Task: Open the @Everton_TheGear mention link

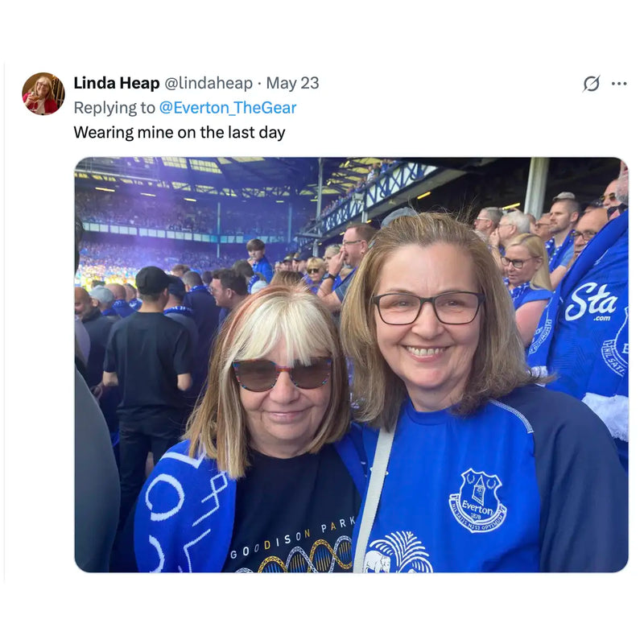Action: click(228, 108)
